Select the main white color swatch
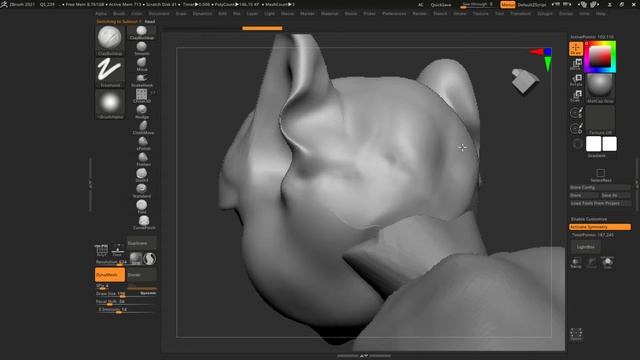 pos(593,144)
